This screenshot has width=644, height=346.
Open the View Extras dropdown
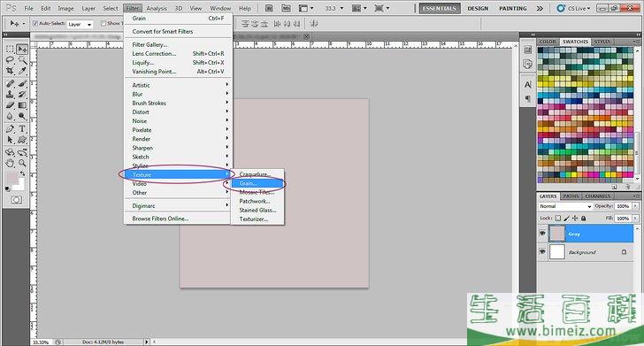pyautogui.click(x=306, y=8)
